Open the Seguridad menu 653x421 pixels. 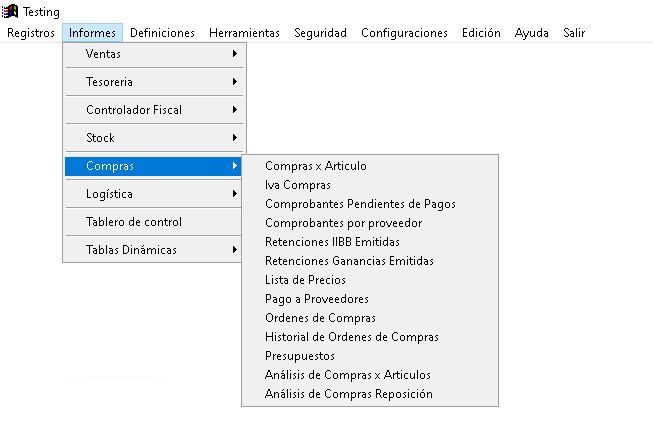pos(320,33)
